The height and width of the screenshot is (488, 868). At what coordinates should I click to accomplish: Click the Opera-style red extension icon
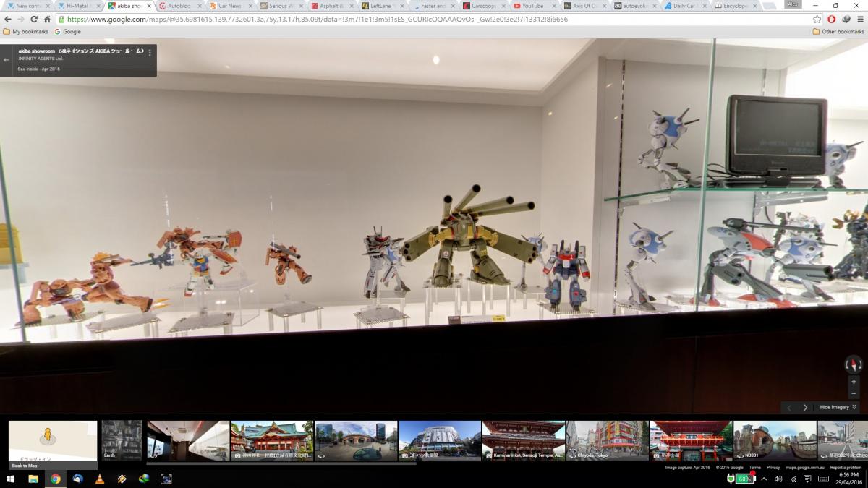(x=832, y=20)
